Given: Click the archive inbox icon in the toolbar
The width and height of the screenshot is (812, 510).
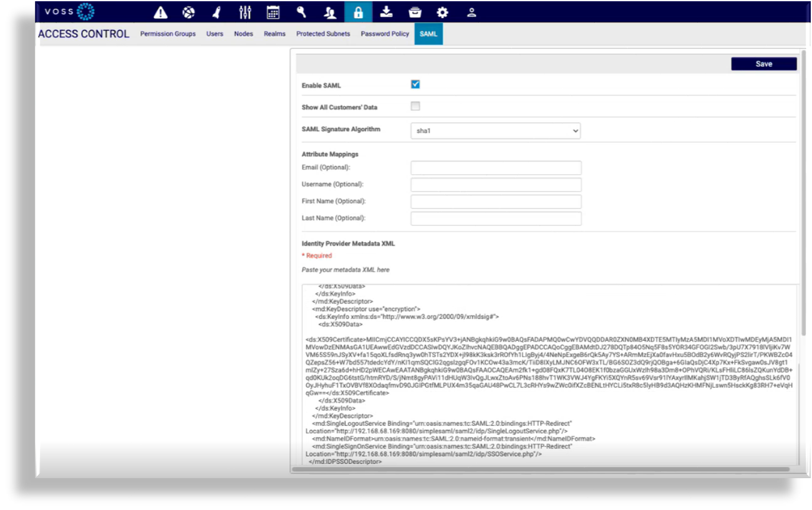Looking at the screenshot, I should [x=414, y=12].
